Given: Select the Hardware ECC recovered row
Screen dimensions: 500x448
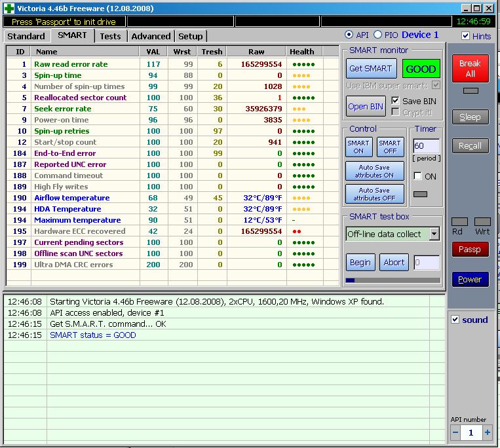Looking at the screenshot, I should point(172,231).
